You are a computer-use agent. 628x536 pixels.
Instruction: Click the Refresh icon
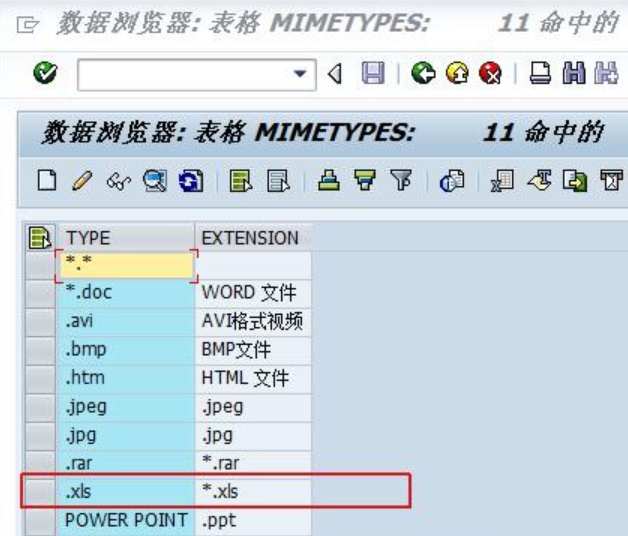pyautogui.click(x=191, y=181)
